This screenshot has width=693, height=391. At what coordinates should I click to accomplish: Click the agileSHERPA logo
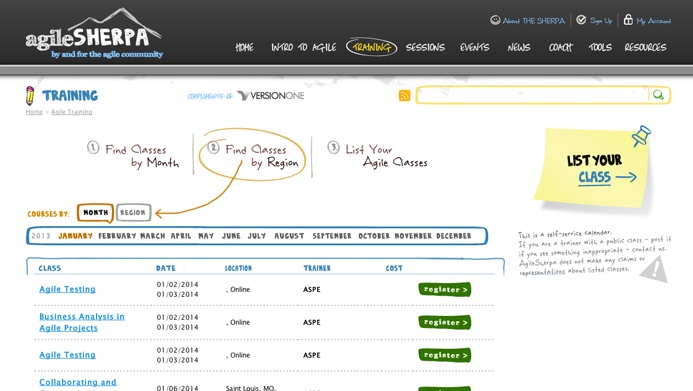point(94,34)
